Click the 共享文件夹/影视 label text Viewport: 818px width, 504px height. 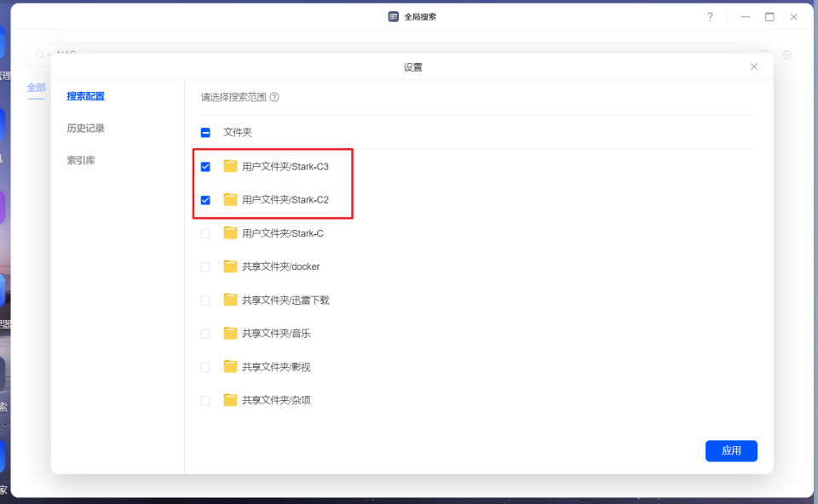[x=276, y=367]
